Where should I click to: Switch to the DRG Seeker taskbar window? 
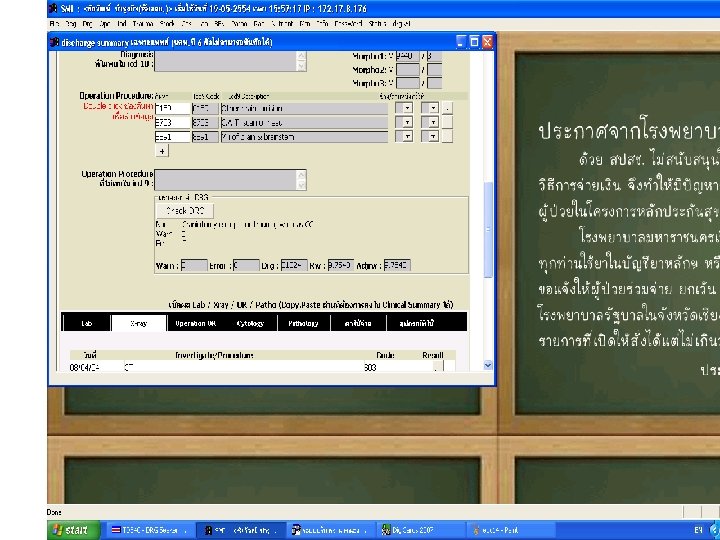point(149,530)
